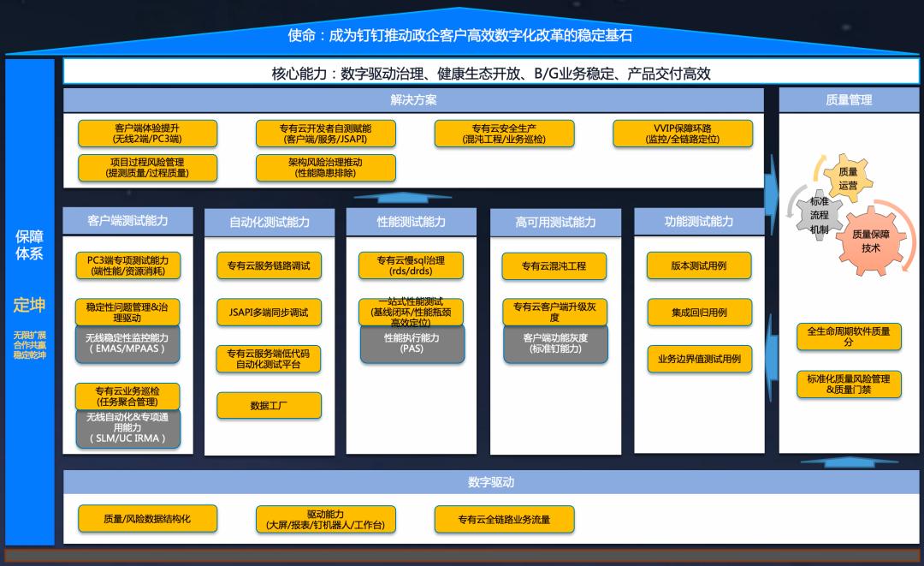Open the 功能测试能力 column header
The height and width of the screenshot is (566, 924).
coord(697,220)
